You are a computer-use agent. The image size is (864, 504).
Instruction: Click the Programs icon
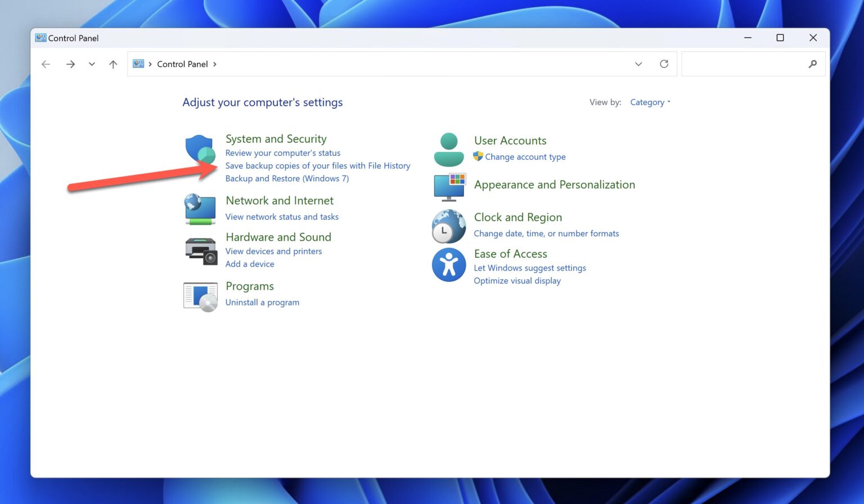point(200,295)
